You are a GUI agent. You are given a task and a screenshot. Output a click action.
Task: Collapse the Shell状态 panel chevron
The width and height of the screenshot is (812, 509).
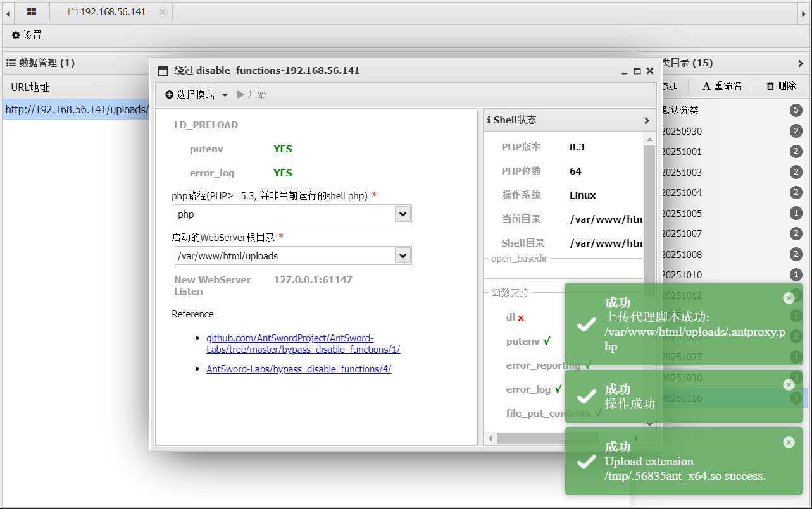(x=646, y=120)
